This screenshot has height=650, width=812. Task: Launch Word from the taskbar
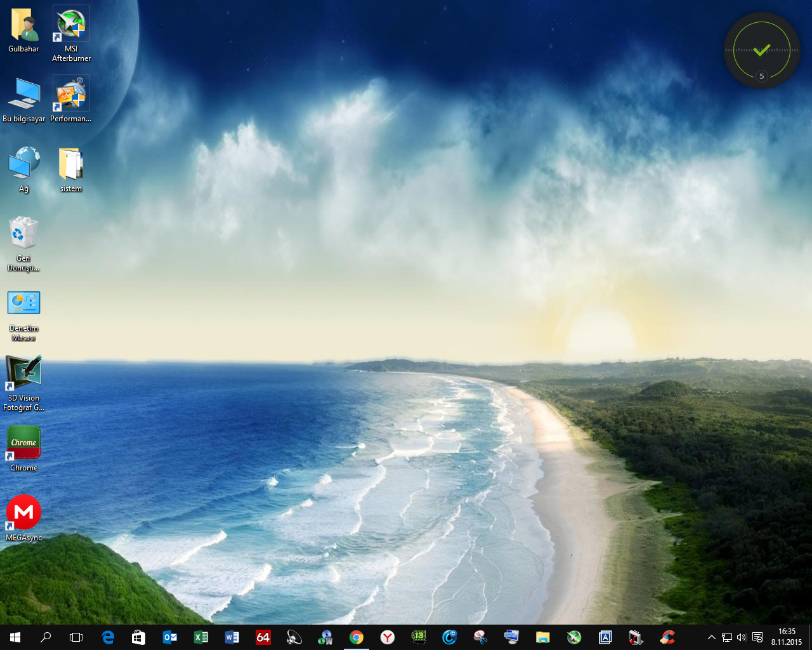pos(232,637)
